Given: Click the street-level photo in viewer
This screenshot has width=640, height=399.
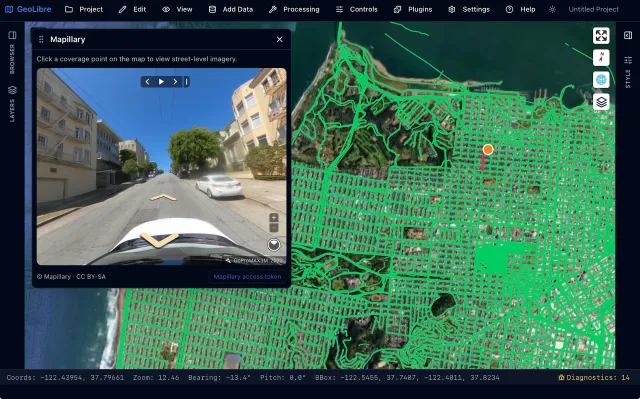Looking at the screenshot, I should click(x=162, y=166).
